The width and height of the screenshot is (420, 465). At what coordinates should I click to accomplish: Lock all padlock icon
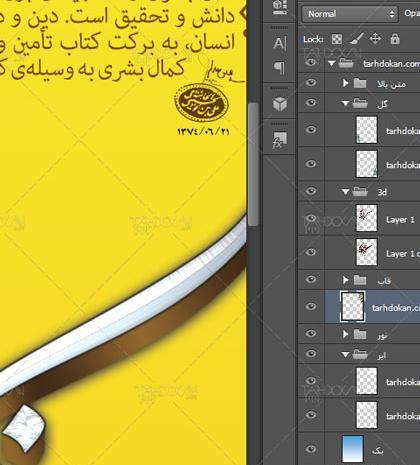(395, 39)
